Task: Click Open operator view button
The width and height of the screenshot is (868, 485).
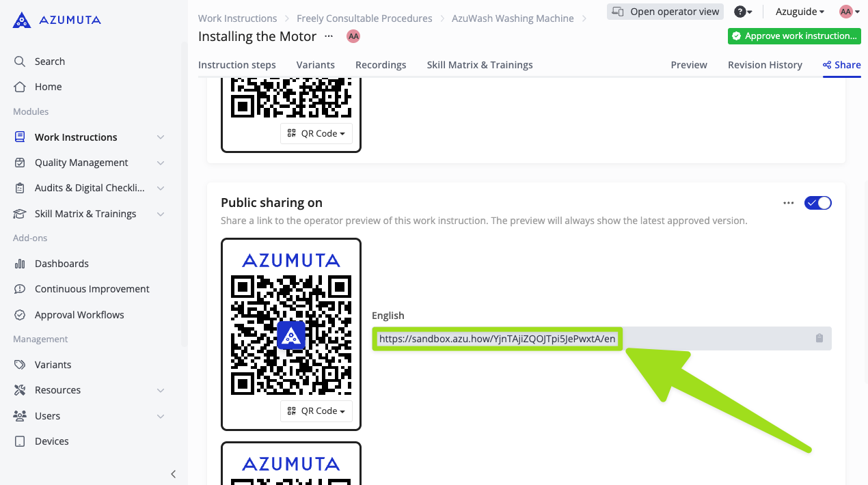Action: pos(665,12)
